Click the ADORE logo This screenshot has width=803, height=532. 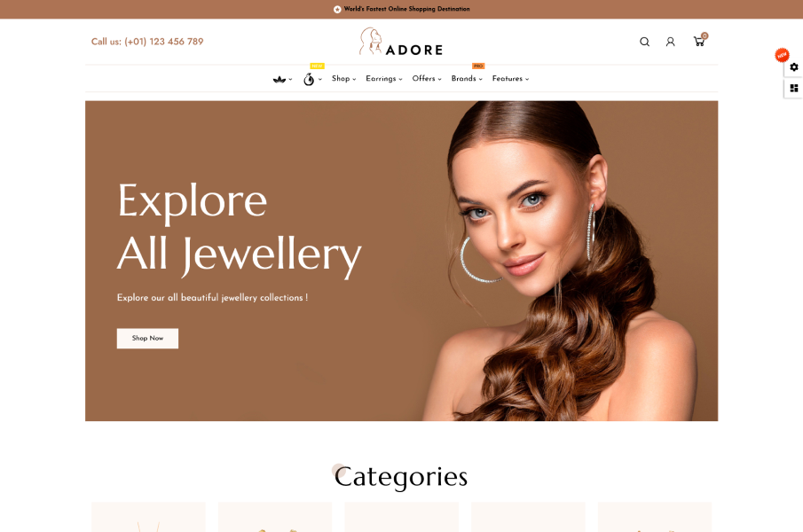401,42
